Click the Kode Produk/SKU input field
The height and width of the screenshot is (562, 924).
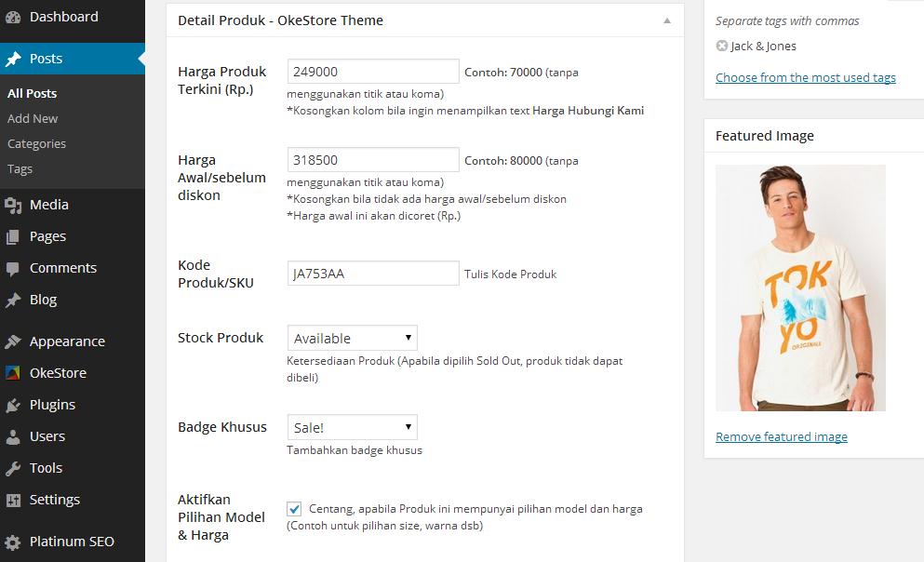[x=373, y=274]
